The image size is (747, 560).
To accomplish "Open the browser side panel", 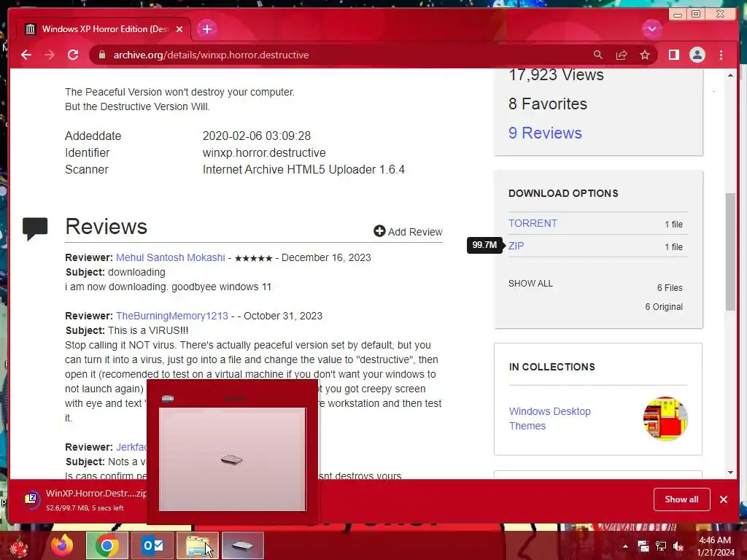I will 673,55.
